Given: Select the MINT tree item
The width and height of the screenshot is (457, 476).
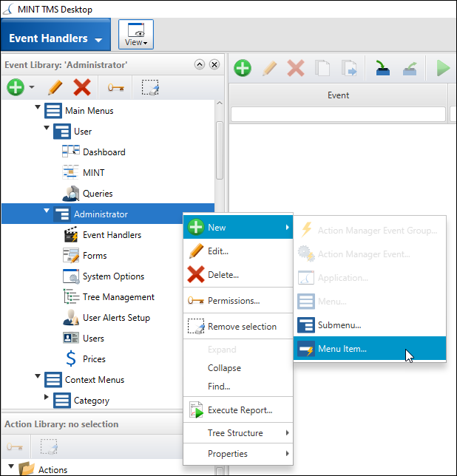Looking at the screenshot, I should click(x=93, y=172).
